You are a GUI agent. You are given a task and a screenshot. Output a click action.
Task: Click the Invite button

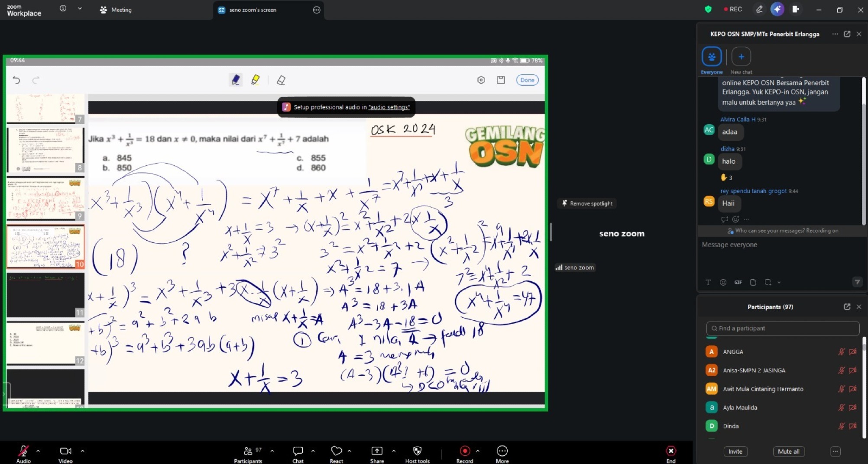[735, 451]
